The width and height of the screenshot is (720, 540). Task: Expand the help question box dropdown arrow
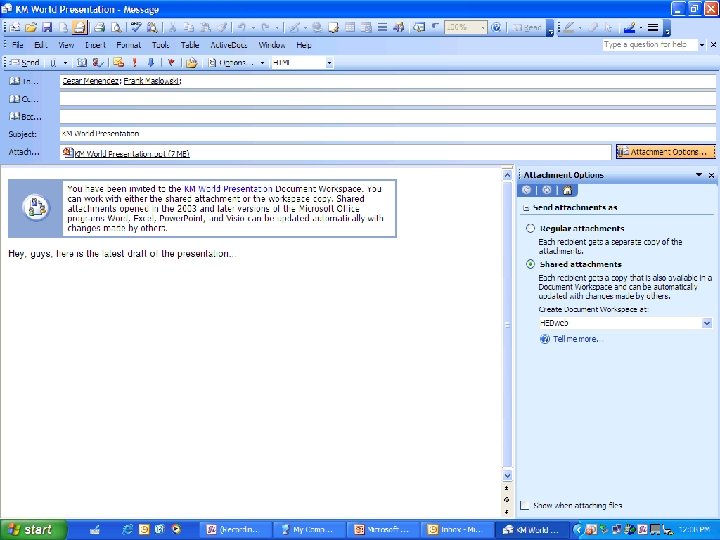701,45
